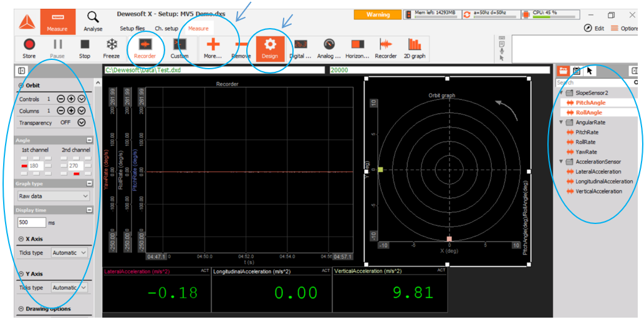Screen dimensions: 644x322
Task: Collapse the SlopeSensor2 group
Action: point(562,92)
